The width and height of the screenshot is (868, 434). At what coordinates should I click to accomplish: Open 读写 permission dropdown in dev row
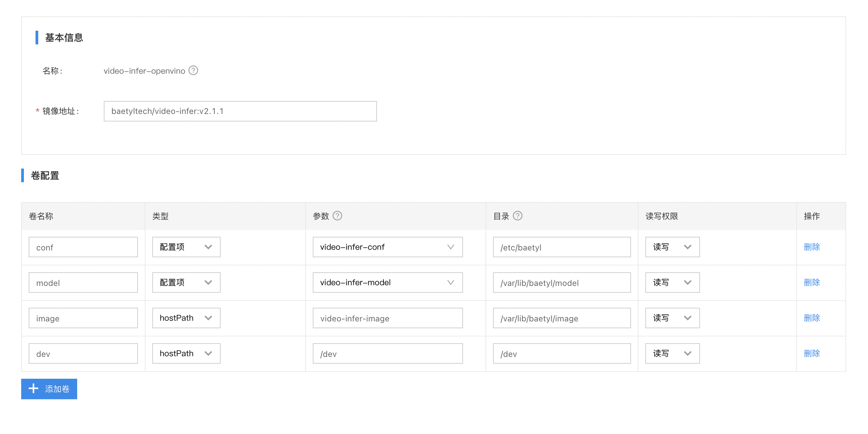click(672, 353)
